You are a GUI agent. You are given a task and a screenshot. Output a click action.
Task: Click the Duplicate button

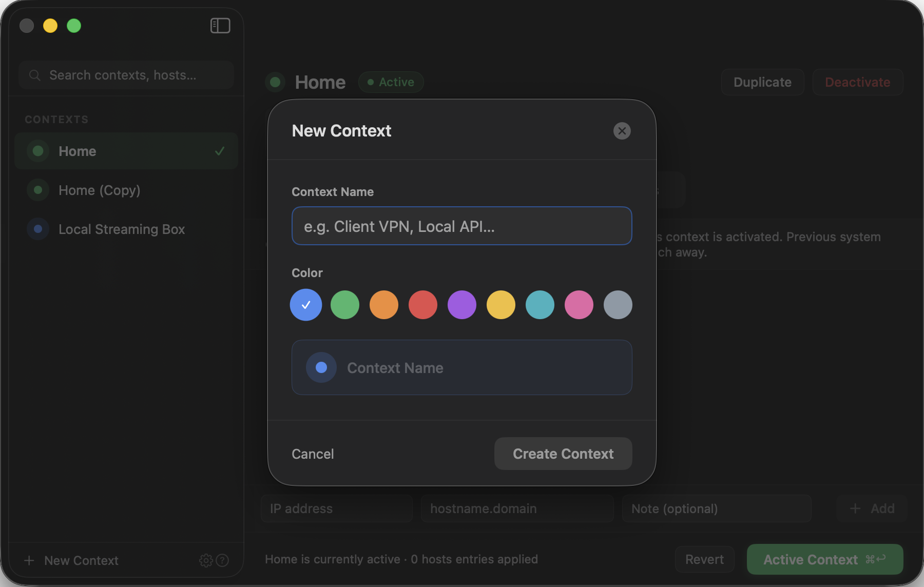pos(762,82)
